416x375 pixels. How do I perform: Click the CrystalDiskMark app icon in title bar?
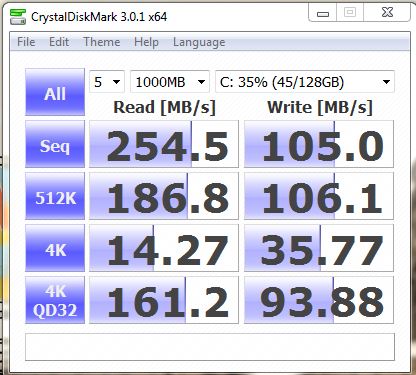click(18, 17)
